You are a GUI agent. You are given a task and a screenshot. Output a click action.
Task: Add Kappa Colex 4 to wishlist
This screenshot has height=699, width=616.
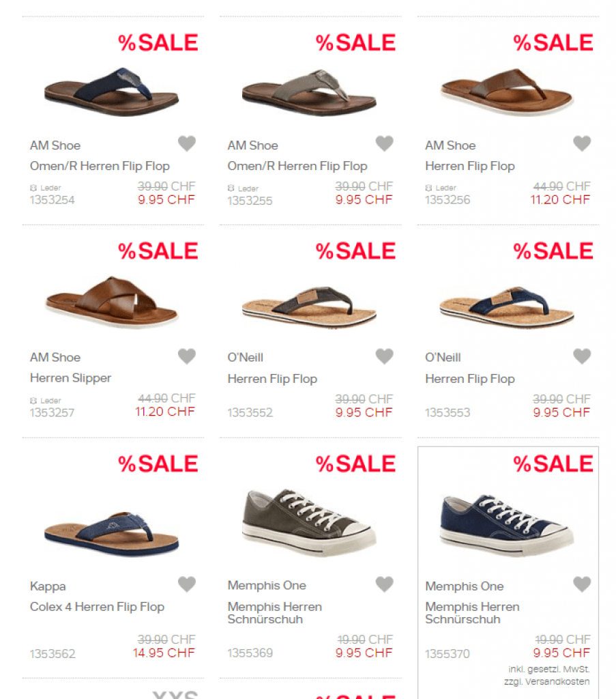[x=187, y=584]
